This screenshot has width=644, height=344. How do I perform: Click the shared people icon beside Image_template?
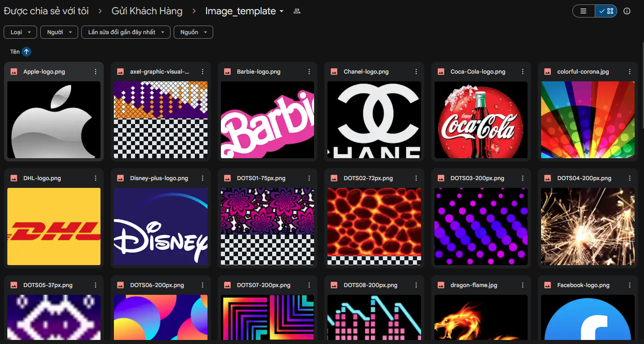point(297,11)
